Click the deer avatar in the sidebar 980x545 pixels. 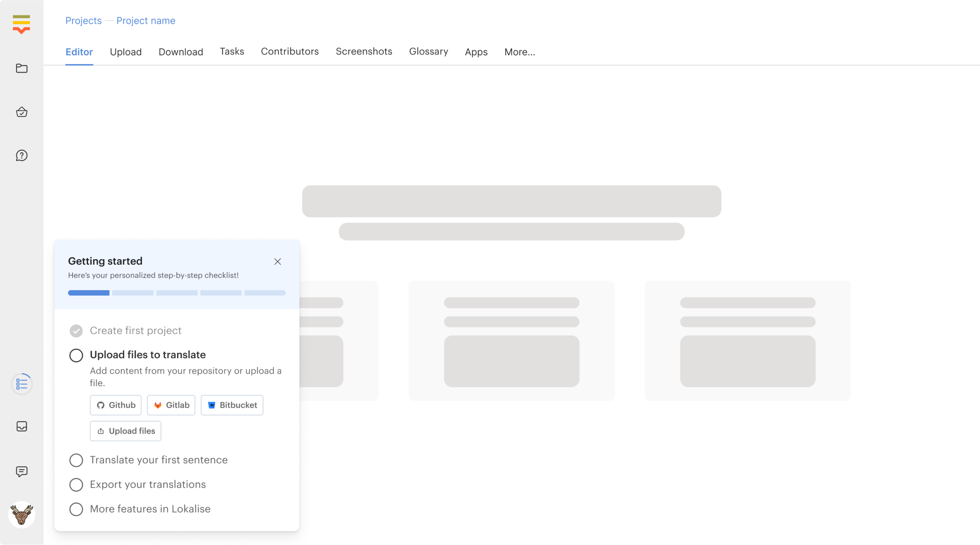[21, 514]
